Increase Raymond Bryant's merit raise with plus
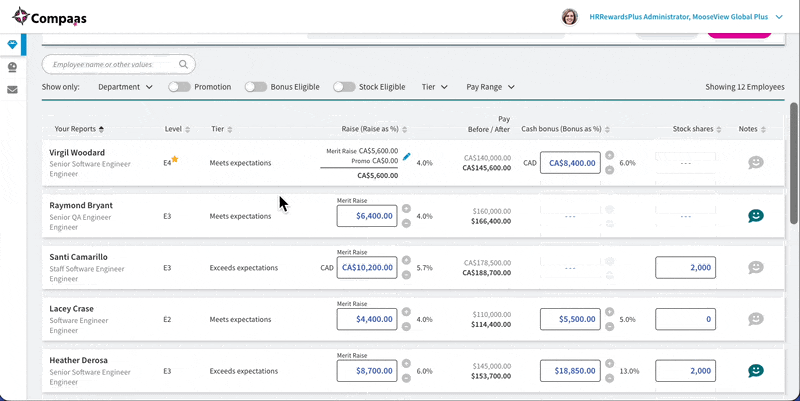This screenshot has width=800, height=401. (x=406, y=209)
